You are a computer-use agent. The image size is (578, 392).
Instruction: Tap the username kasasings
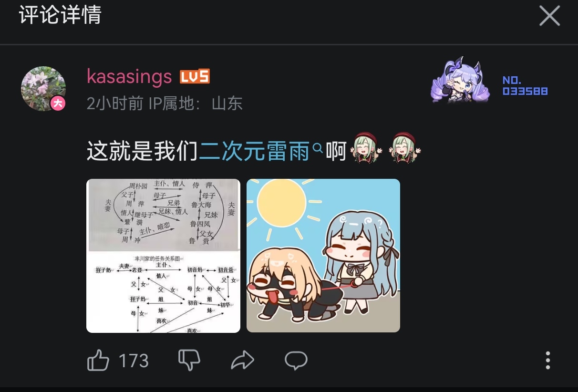(x=129, y=76)
